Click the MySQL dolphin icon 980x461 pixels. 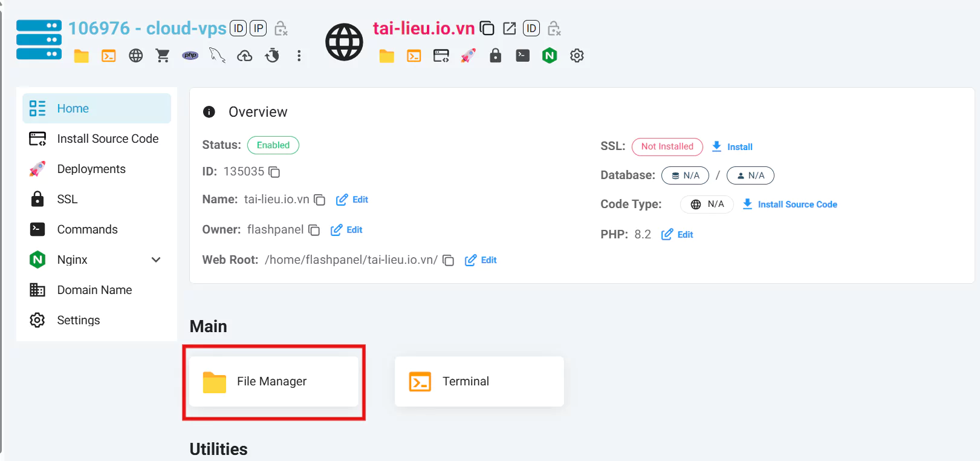[217, 56]
